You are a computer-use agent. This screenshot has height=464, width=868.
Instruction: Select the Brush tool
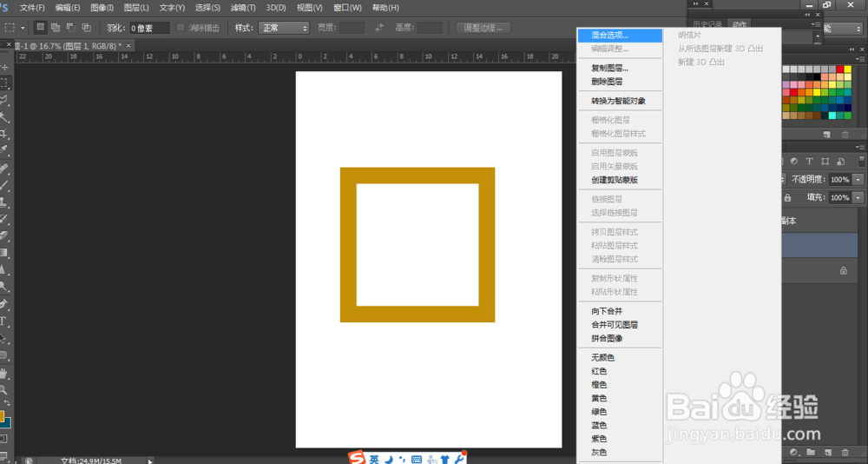(x=4, y=185)
